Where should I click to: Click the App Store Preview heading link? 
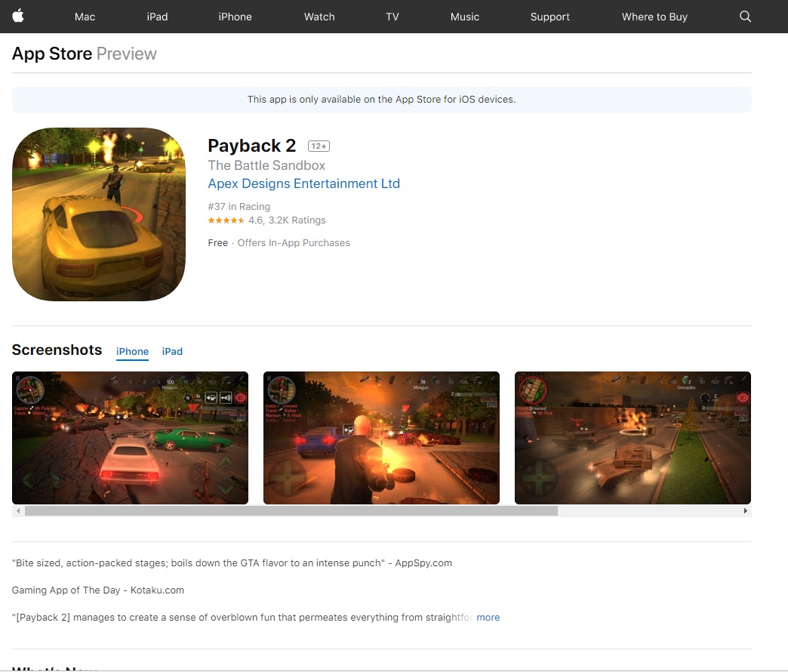point(50,53)
